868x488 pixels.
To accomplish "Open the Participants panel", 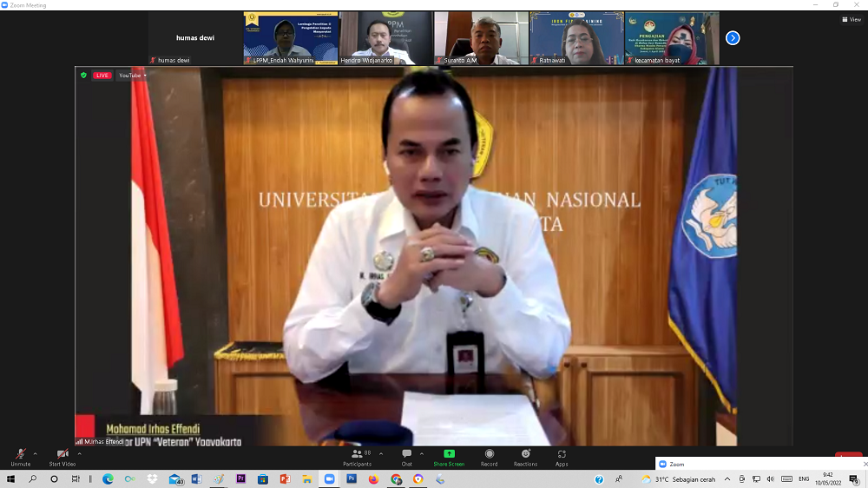I will (x=357, y=456).
